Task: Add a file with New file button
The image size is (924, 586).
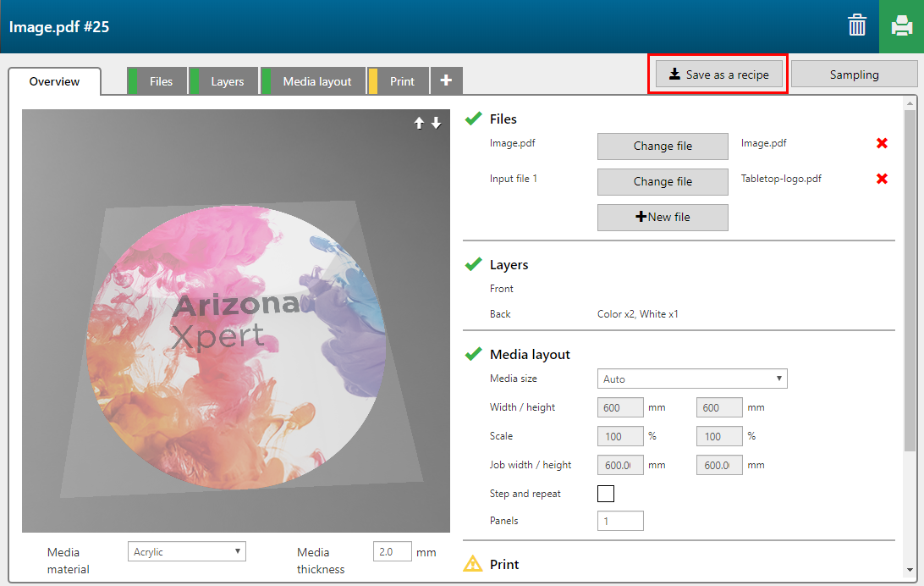Action: 663,217
